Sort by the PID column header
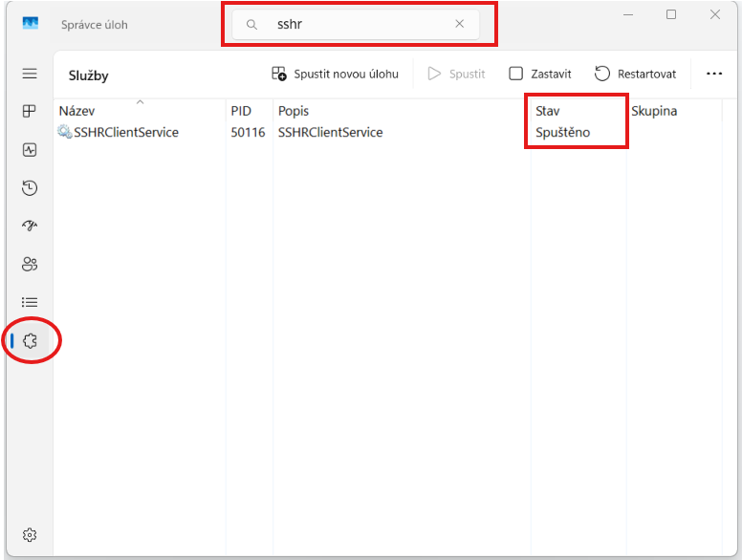This screenshot has height=560, width=742. click(241, 111)
